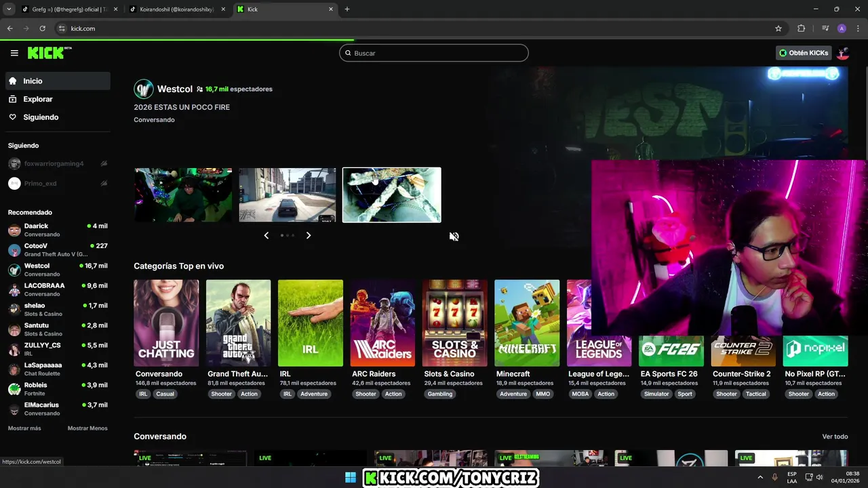This screenshot has width=868, height=488.
Task: Open the browser extensions puzzle icon
Action: pyautogui.click(x=802, y=28)
